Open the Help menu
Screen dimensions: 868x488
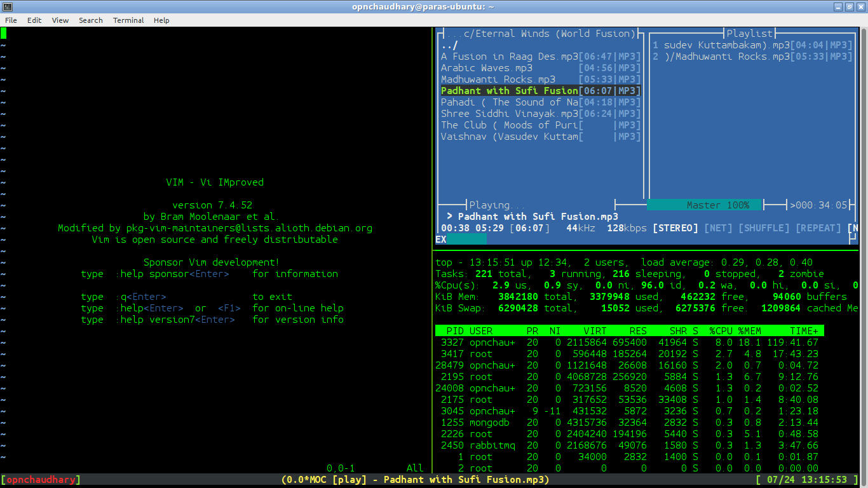coord(161,20)
